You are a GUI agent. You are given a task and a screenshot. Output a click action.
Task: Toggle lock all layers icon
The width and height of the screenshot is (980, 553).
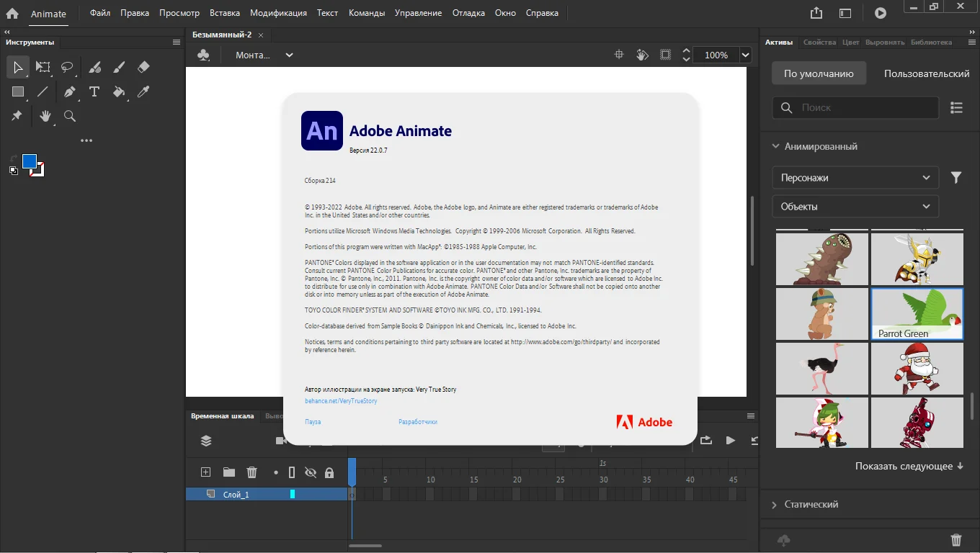pos(329,472)
